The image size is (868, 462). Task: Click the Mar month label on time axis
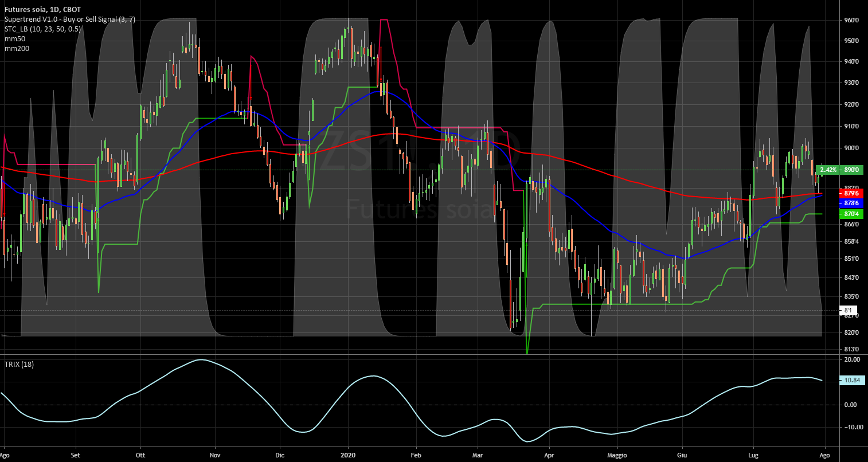tap(478, 454)
